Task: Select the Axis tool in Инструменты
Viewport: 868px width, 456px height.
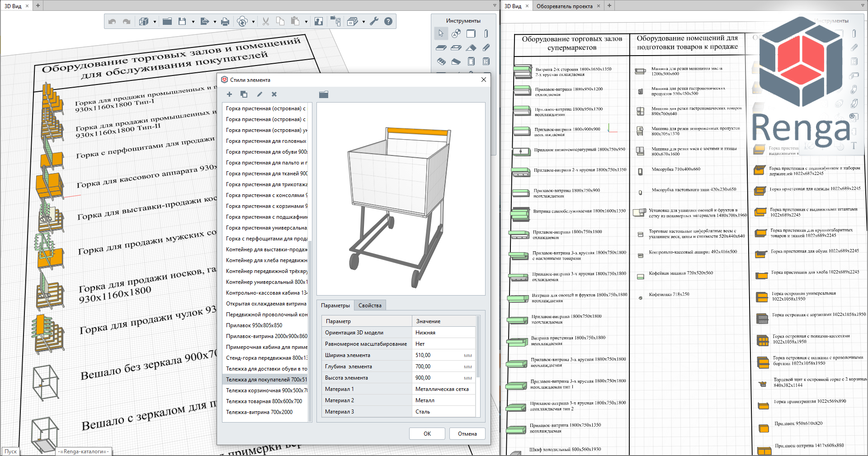Action: [456, 33]
